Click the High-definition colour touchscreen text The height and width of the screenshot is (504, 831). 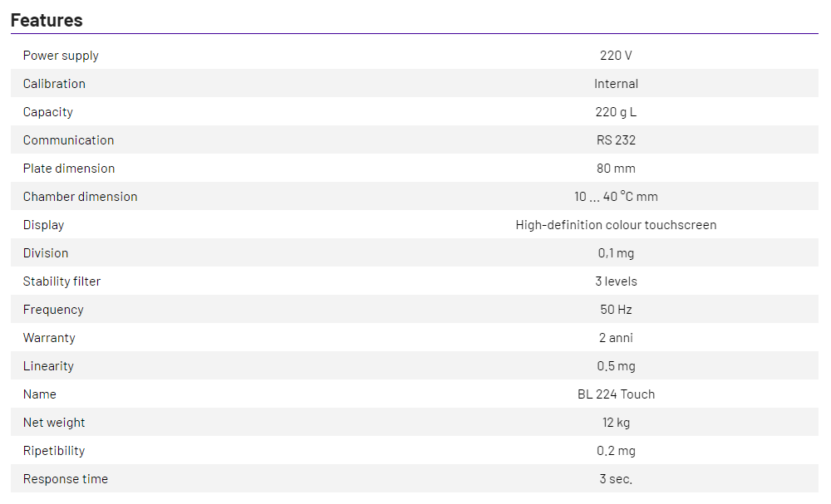point(616,225)
